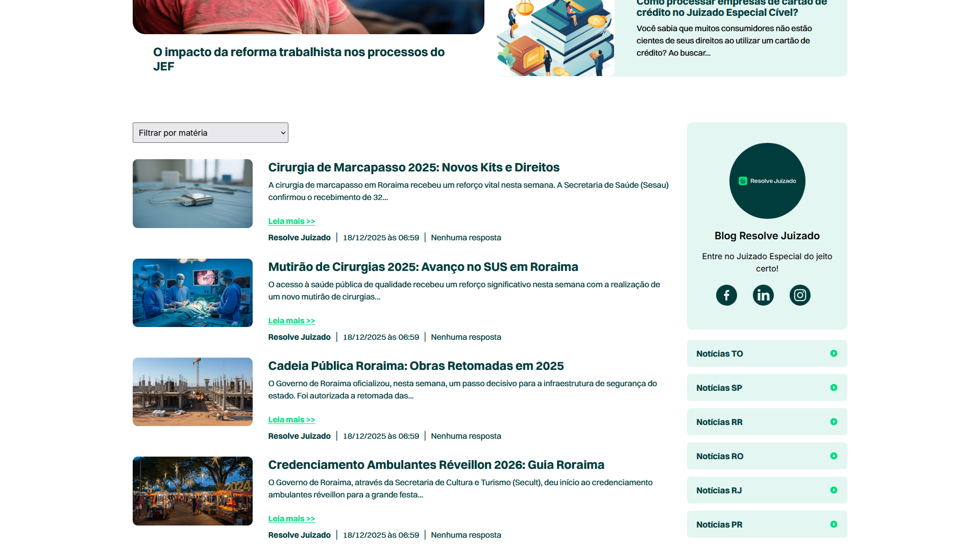Viewport: 980px width, 551px height.
Task: Open the blog's Facebook page icon
Action: coord(726,295)
